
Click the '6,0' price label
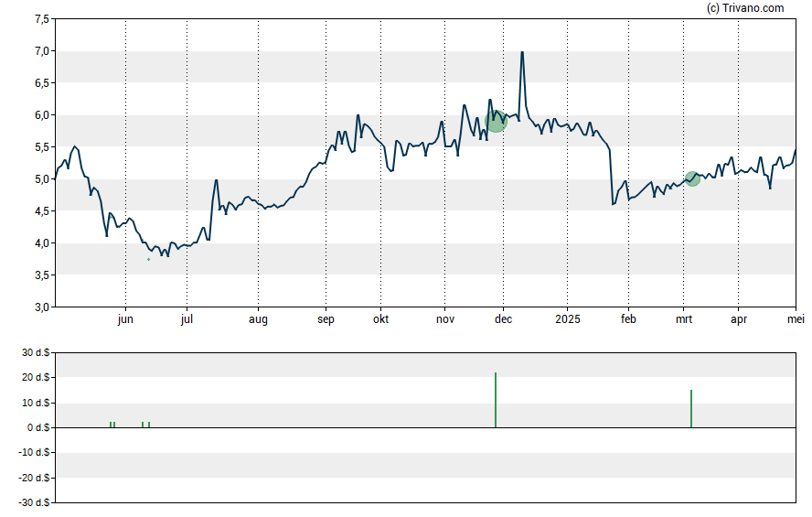[42, 115]
